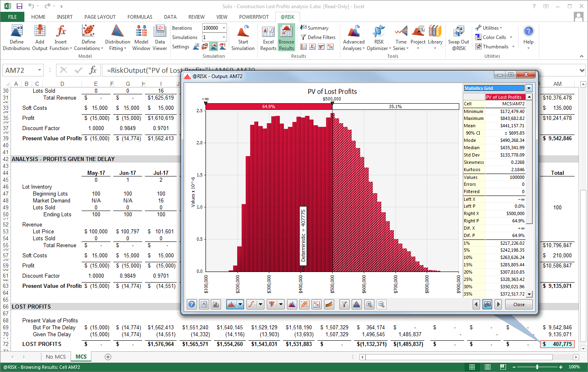Click the scatter plot icon in graph toolbar

coord(304,304)
